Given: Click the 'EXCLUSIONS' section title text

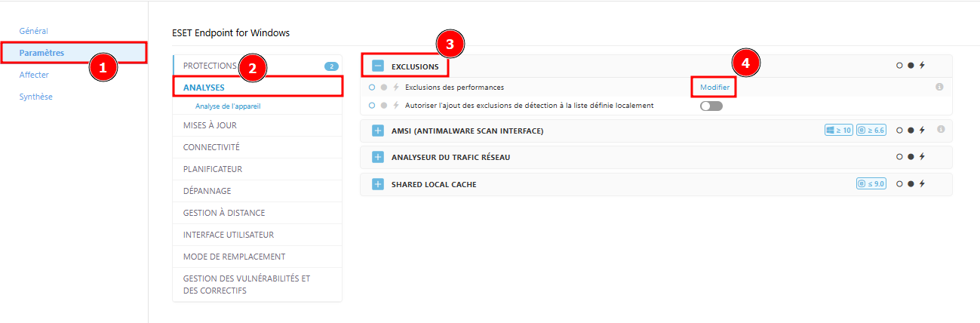Looking at the screenshot, I should point(415,66).
